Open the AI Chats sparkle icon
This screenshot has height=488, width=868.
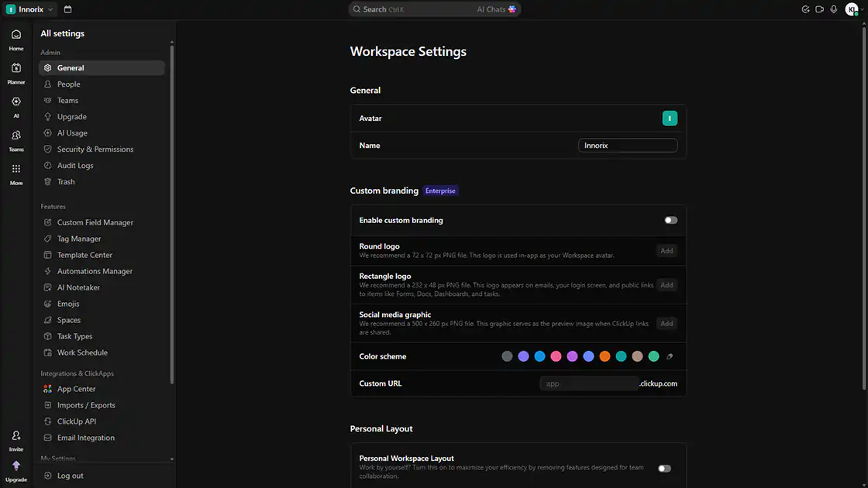(x=512, y=9)
